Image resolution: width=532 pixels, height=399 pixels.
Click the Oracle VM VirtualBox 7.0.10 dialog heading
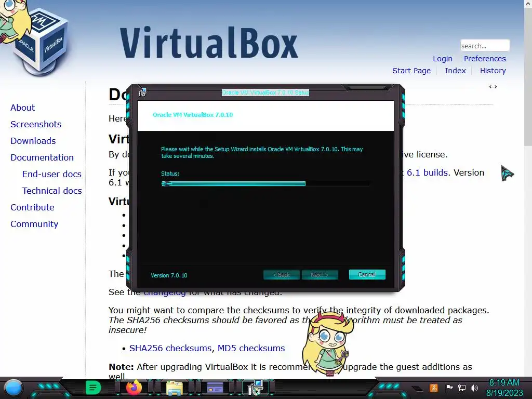coord(193,115)
